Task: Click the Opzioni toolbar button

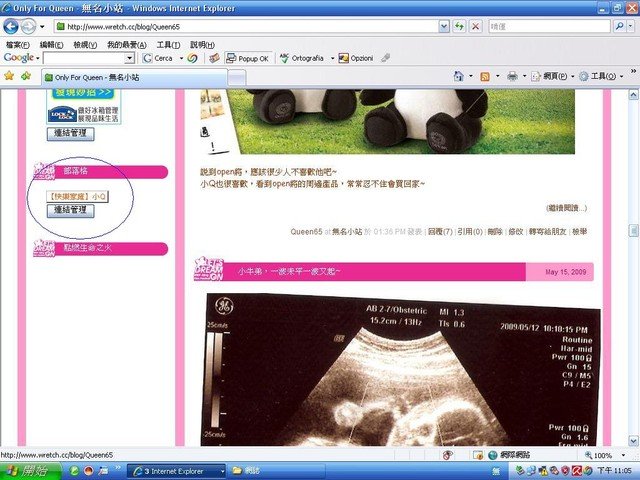Action: coord(356,58)
